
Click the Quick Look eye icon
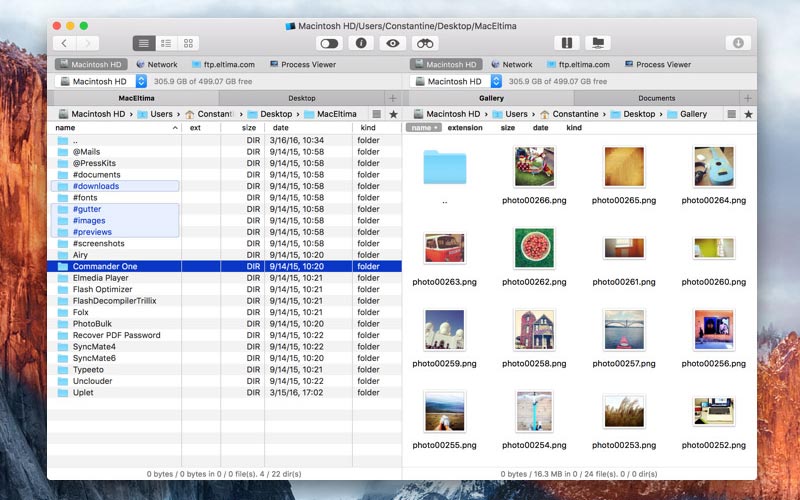[x=392, y=43]
